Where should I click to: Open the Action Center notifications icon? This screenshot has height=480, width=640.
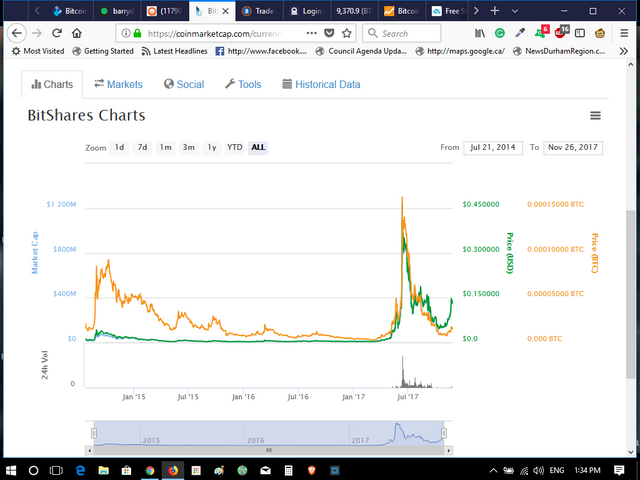[619, 470]
